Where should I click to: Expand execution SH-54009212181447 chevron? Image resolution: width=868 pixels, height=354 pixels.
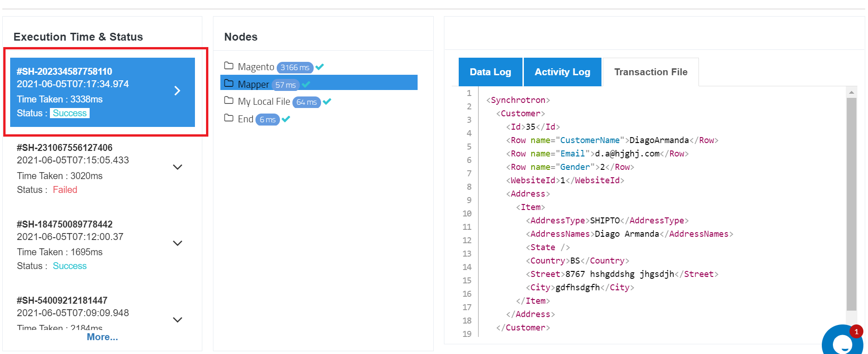(x=177, y=320)
